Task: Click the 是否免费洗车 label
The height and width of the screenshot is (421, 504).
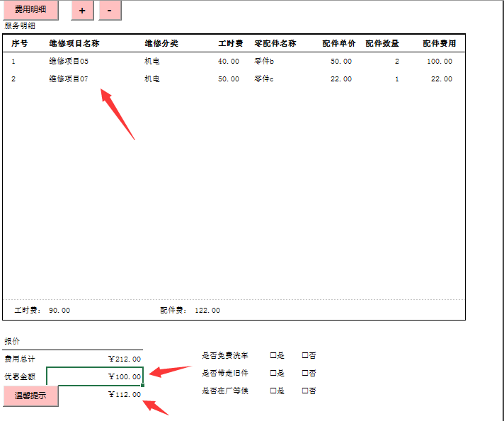Action: tap(225, 355)
